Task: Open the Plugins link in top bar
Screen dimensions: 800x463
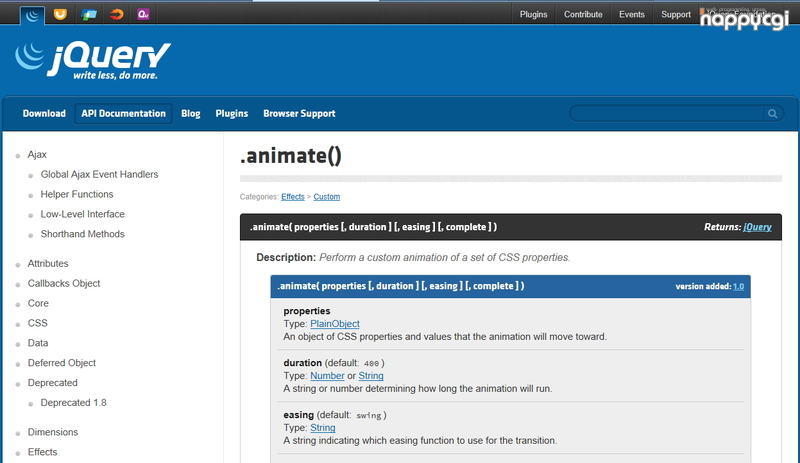Action: click(533, 14)
